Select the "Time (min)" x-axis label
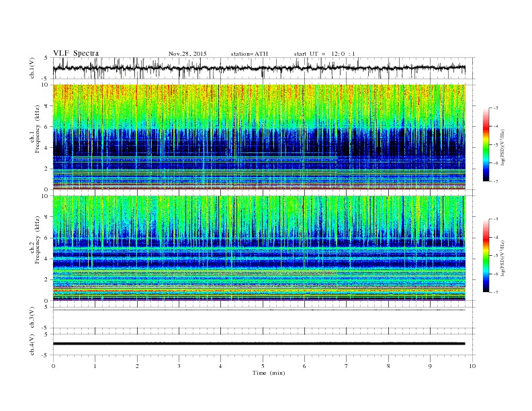The width and height of the screenshot is (532, 411). click(x=269, y=373)
